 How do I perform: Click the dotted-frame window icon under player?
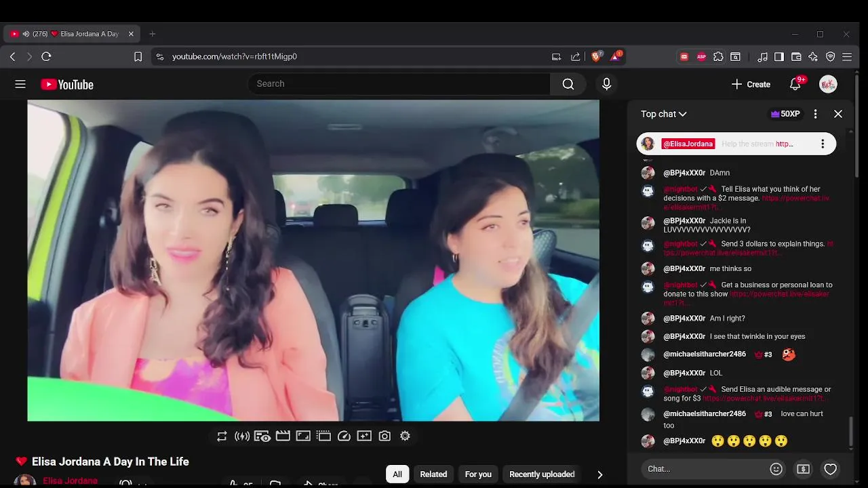pos(323,436)
